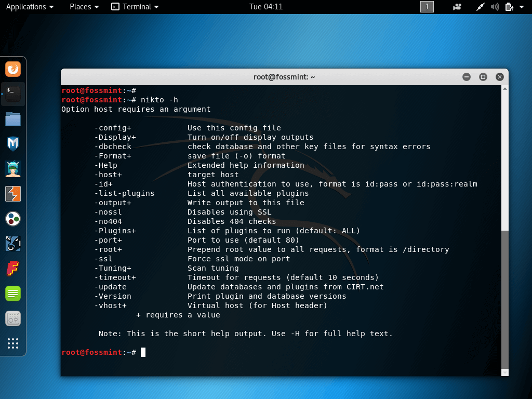
Task: Click the '-Format+' option text
Action: [113, 156]
